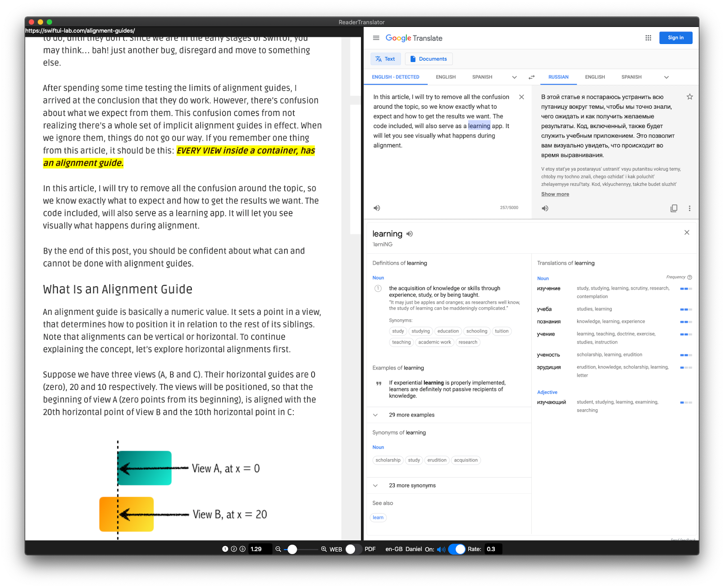
Task: Expand source language list dropdown
Action: [x=514, y=77]
